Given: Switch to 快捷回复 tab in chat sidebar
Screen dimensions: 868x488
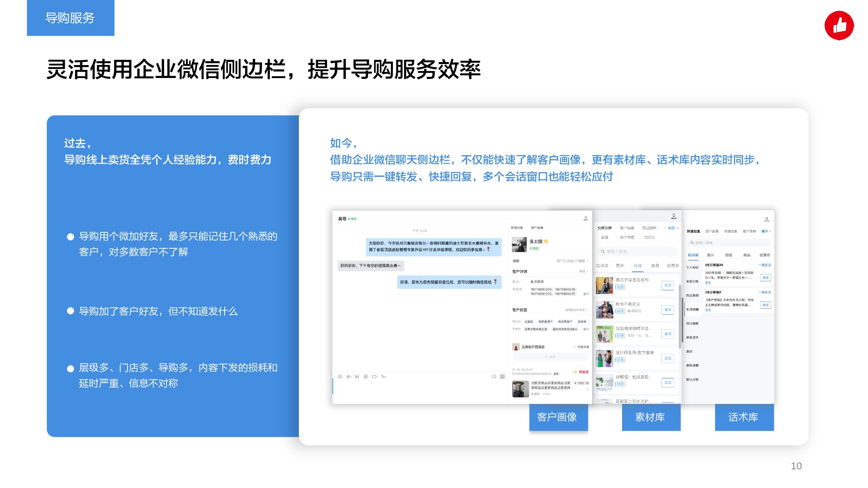Looking at the screenshot, I should coord(517,228).
